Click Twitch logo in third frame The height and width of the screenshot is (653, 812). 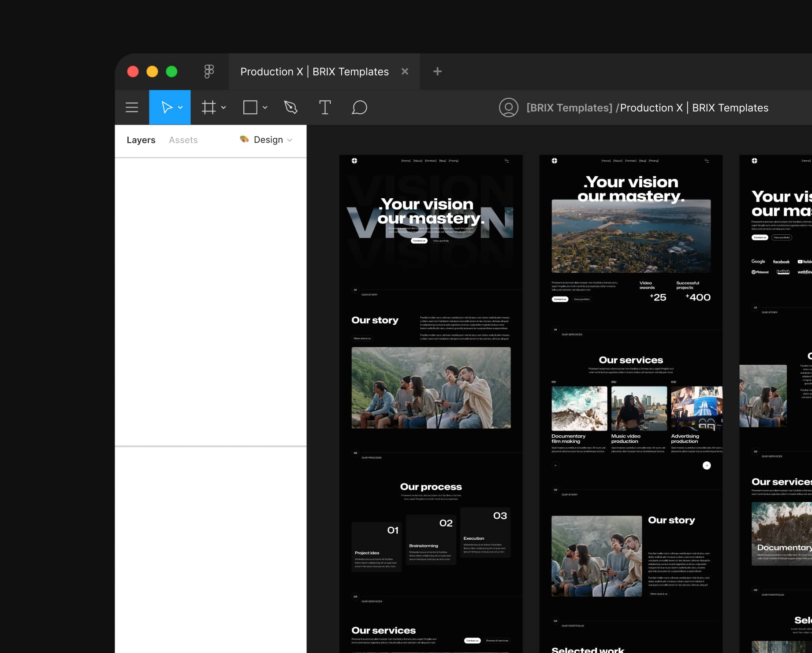pos(783,272)
